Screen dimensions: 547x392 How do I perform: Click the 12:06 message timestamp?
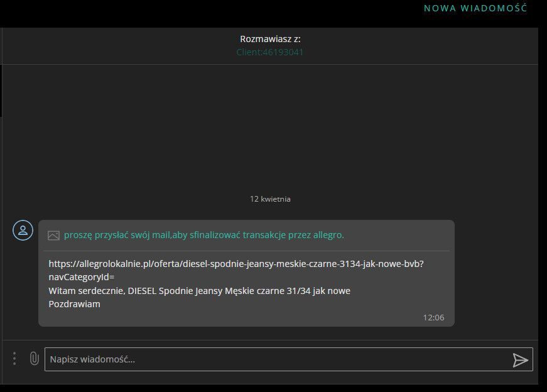tap(433, 317)
